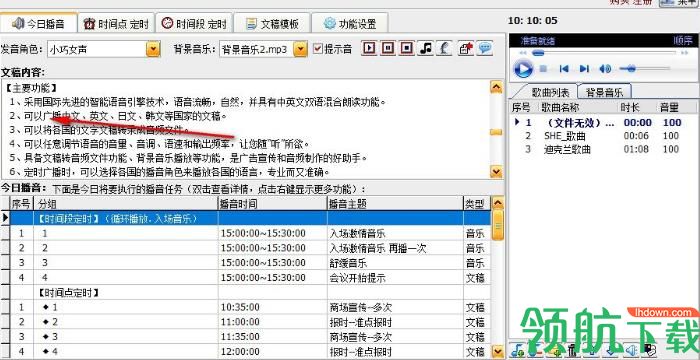Click the 12:00:00 broadcast time cell

(272, 351)
